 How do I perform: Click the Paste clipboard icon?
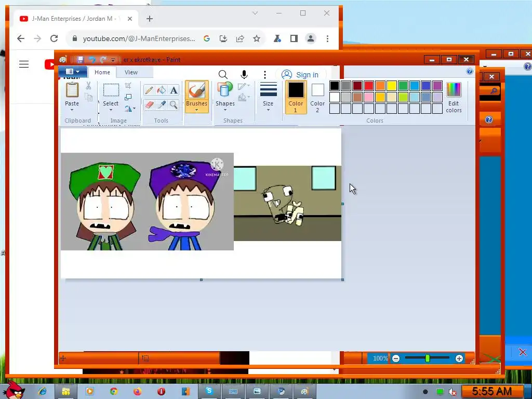pos(72,90)
